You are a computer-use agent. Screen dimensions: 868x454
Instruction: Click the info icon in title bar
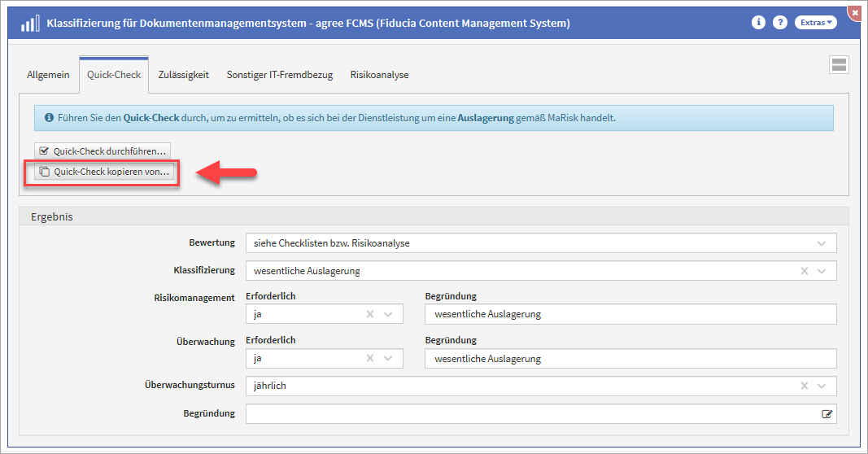pyautogui.click(x=758, y=23)
